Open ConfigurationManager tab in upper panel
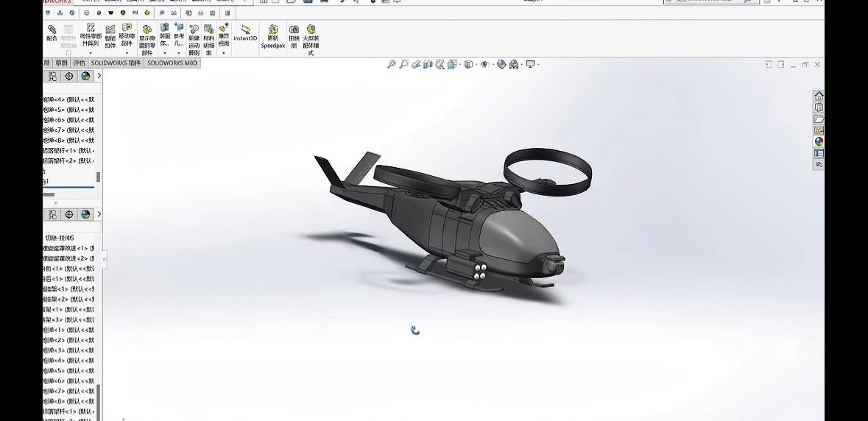 pyautogui.click(x=52, y=77)
